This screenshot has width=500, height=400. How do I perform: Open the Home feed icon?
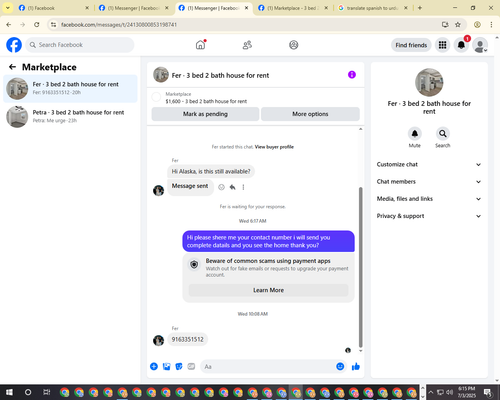point(200,45)
